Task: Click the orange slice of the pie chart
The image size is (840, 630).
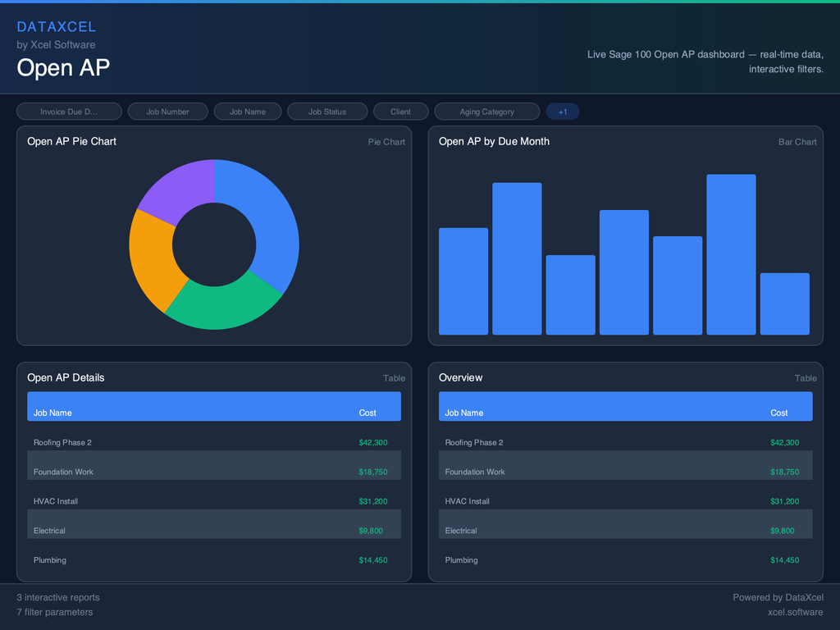Action: (153, 258)
